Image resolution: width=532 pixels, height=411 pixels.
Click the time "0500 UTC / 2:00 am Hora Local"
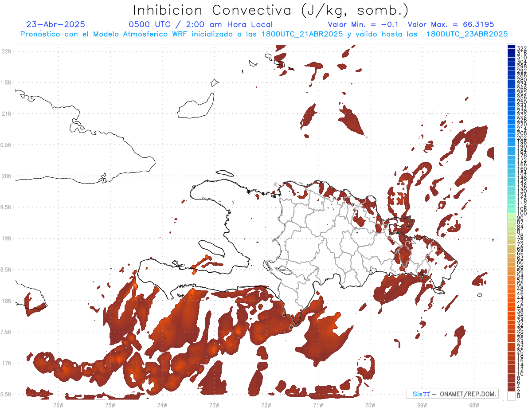click(x=200, y=25)
